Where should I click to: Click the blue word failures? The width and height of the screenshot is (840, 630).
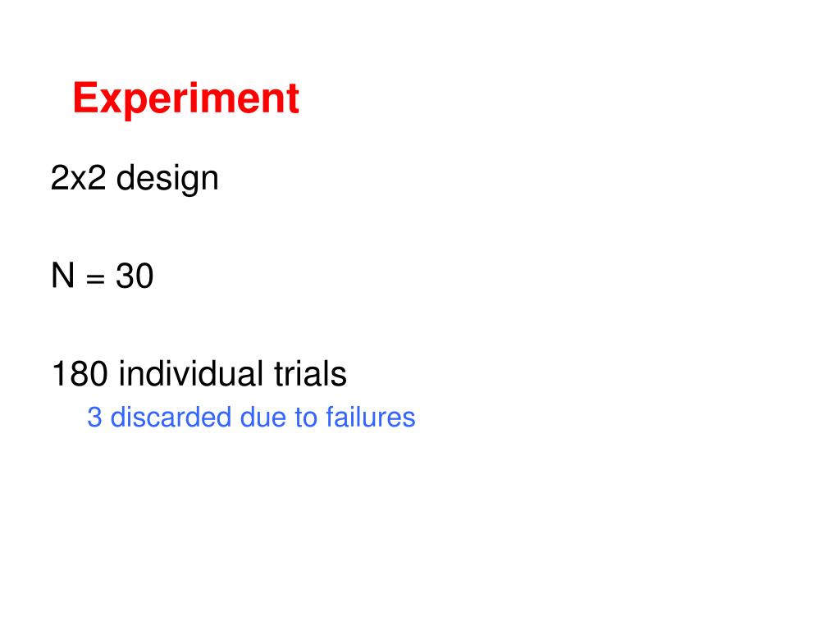pos(371,418)
